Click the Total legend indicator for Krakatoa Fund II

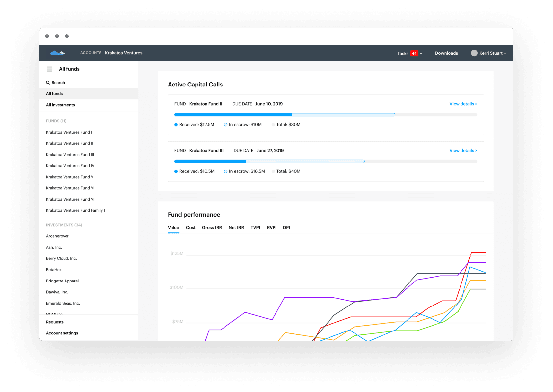273,125
